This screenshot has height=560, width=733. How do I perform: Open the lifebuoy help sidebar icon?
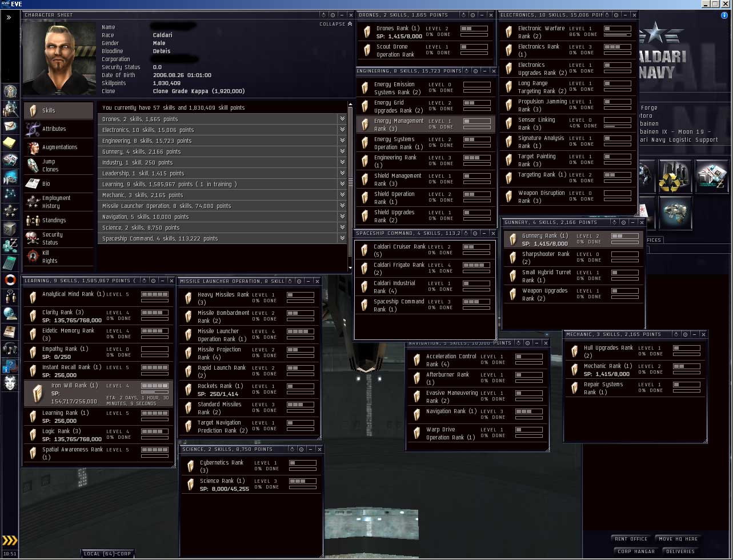[10, 280]
